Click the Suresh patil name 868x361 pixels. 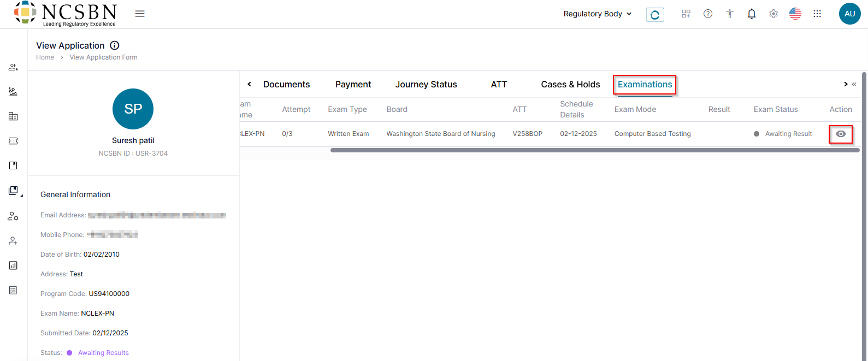tap(133, 140)
